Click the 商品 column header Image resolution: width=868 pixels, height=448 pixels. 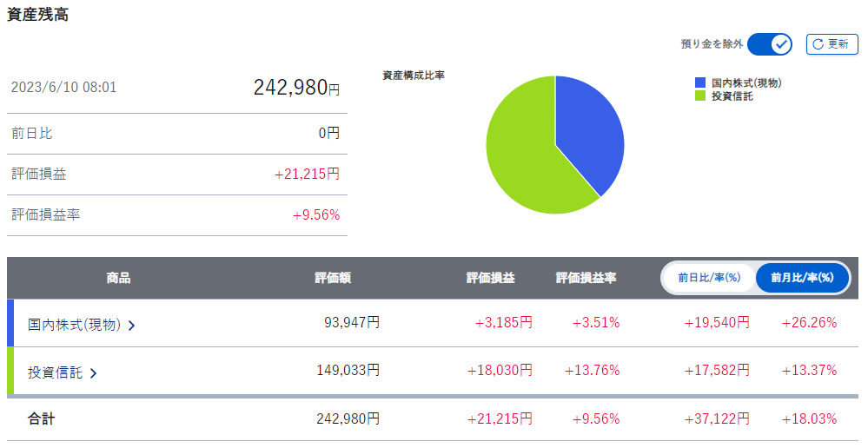(118, 278)
